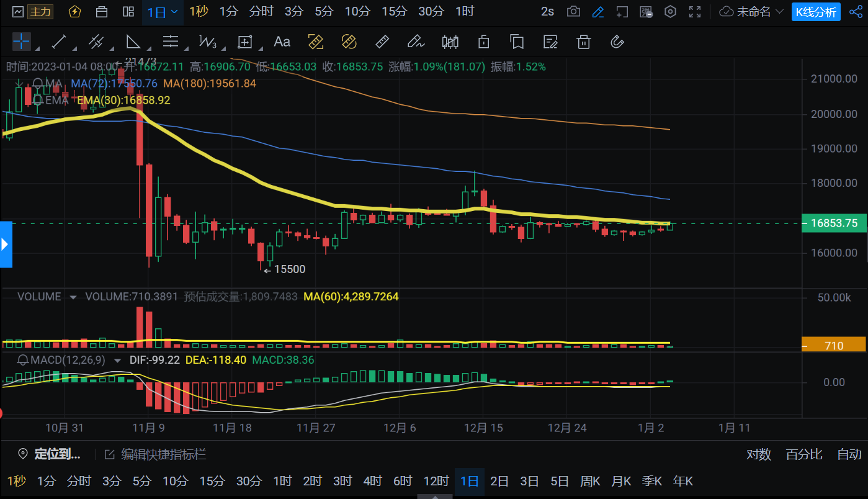
Task: Toggle the MACD alert bell icon
Action: [23, 360]
